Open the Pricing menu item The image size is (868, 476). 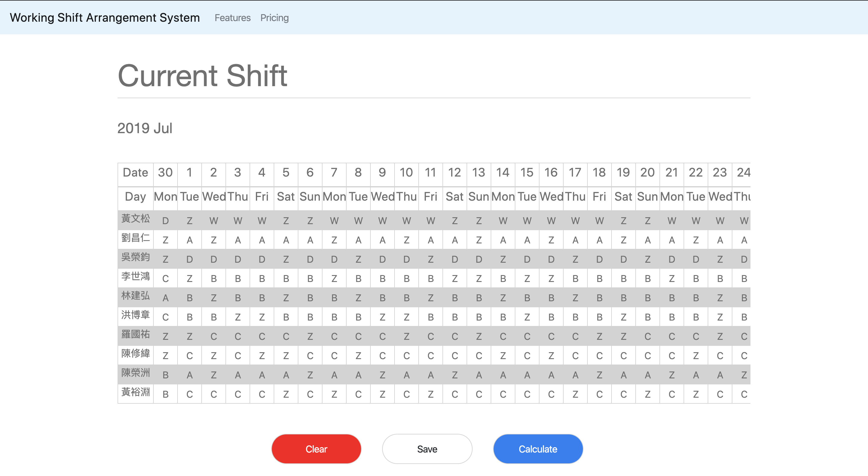tap(274, 17)
